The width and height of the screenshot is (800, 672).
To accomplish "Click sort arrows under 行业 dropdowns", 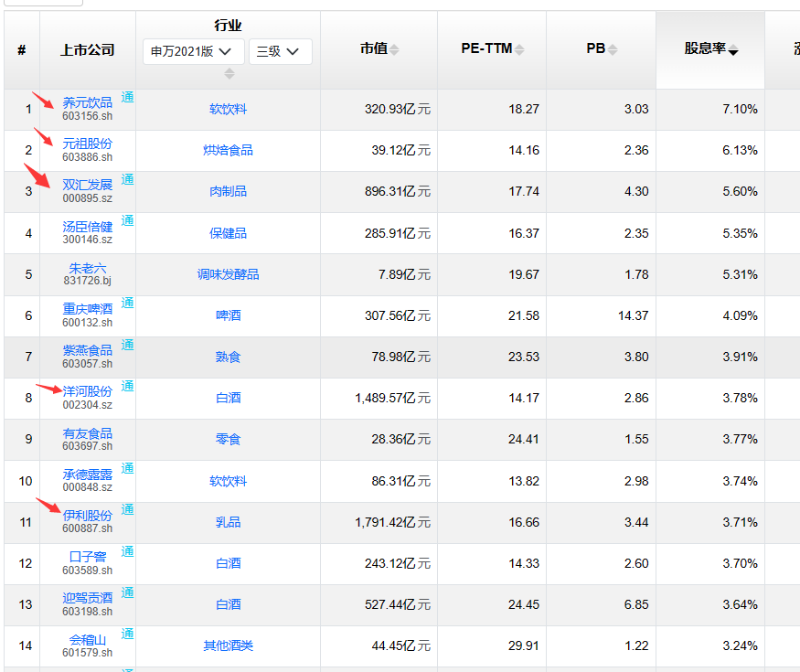I will pyautogui.click(x=229, y=73).
